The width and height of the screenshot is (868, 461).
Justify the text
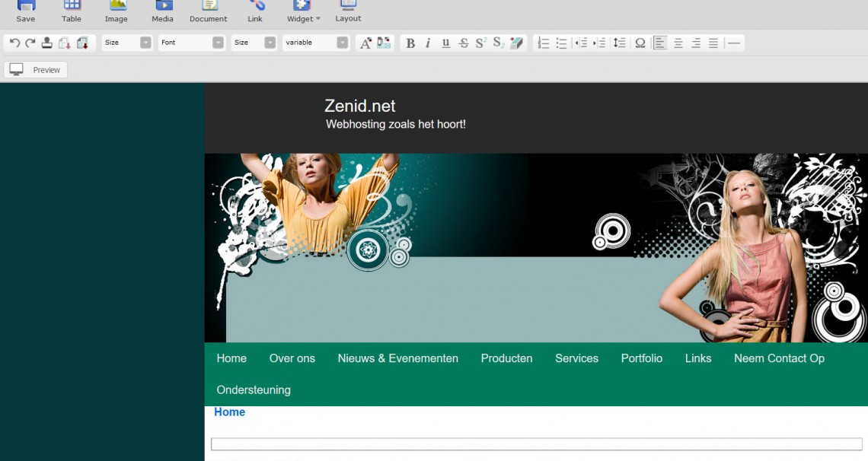point(713,43)
